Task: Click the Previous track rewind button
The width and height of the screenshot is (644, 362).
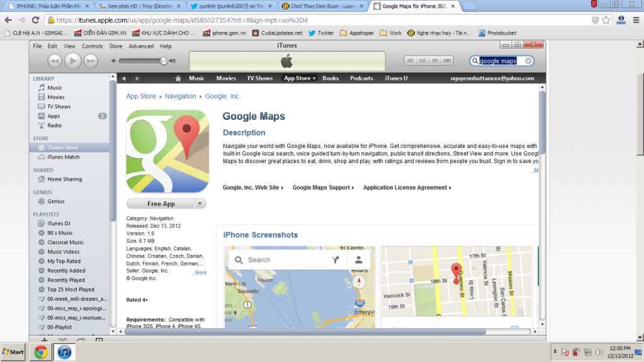Action: pos(55,60)
